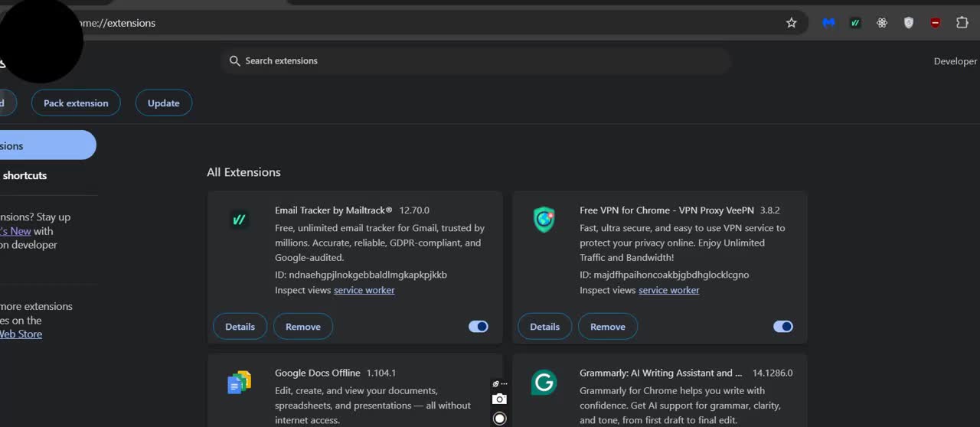This screenshot has height=427, width=980.
Task: Click the Mailtrack logo in extension card
Action: (240, 220)
